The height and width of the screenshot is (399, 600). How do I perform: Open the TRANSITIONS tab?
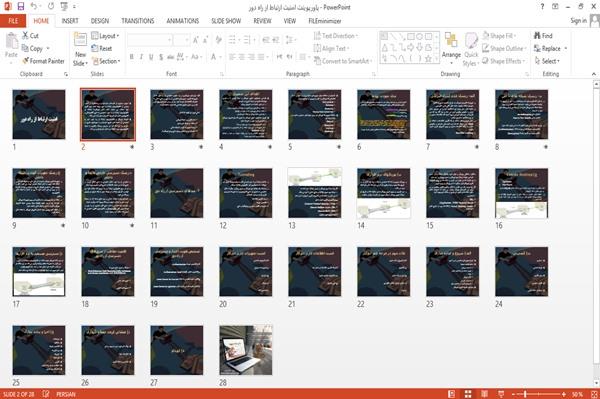138,21
